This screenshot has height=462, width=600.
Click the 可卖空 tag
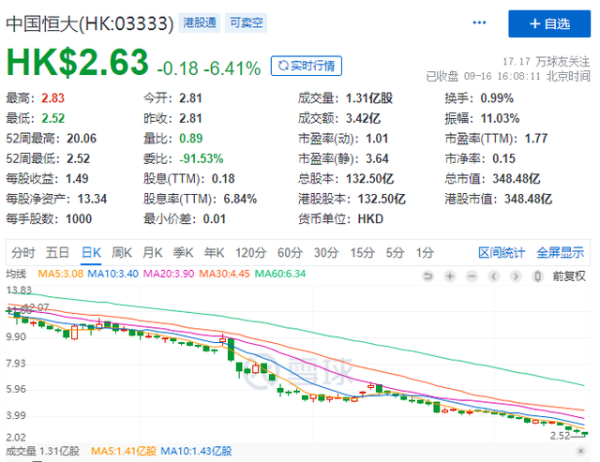[x=246, y=23]
